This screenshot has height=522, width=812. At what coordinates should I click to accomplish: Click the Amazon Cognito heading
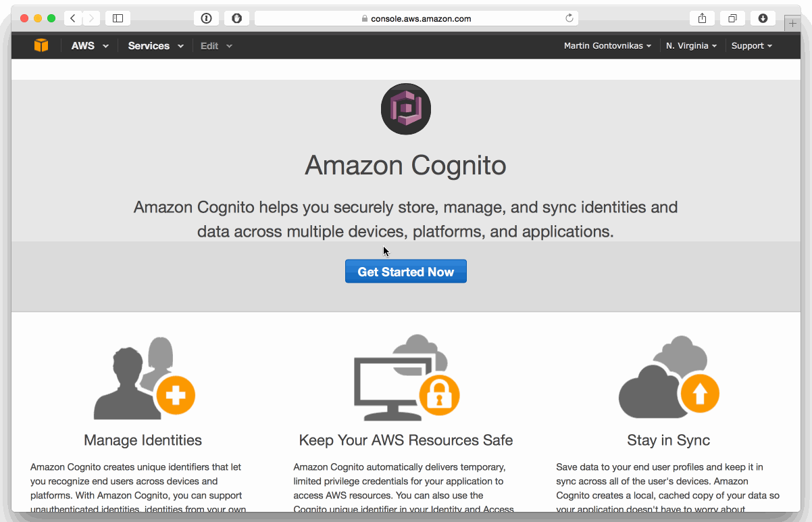point(405,166)
